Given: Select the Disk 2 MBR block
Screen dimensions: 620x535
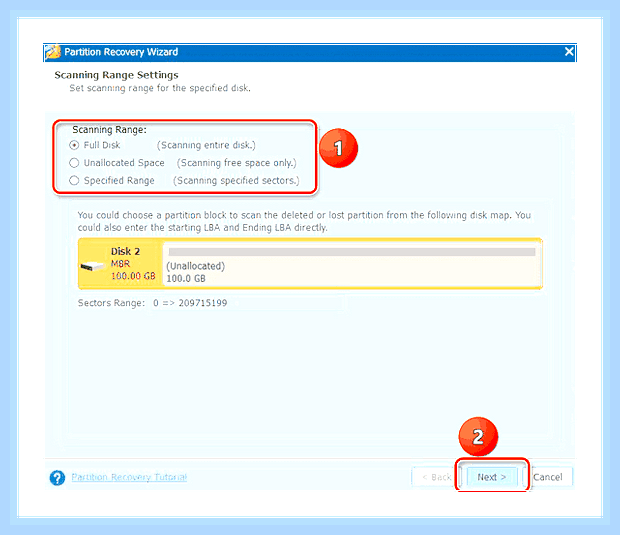Looking at the screenshot, I should coord(120,263).
